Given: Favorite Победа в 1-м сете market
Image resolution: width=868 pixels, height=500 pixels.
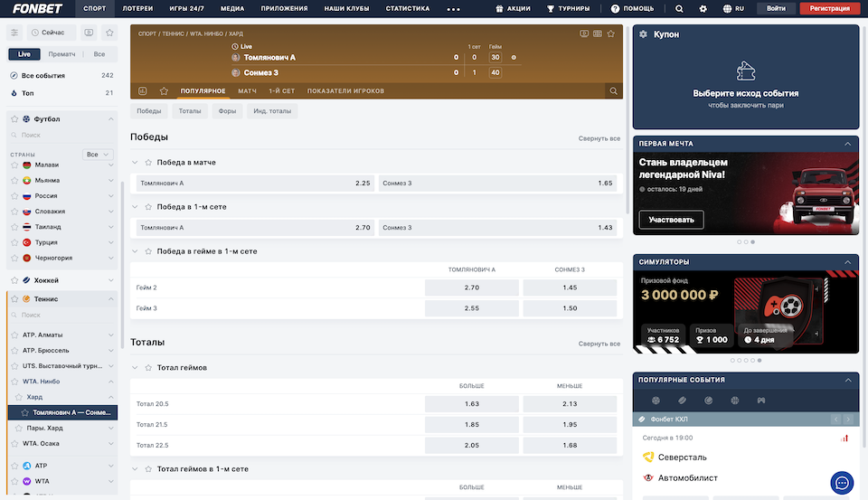Looking at the screenshot, I should [x=148, y=206].
